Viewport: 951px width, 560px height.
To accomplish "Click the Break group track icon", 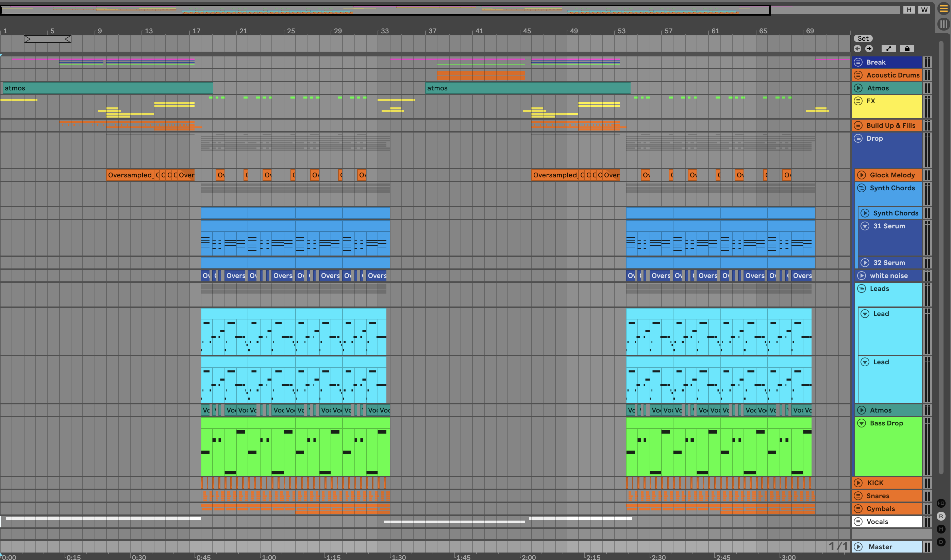I will tap(858, 62).
